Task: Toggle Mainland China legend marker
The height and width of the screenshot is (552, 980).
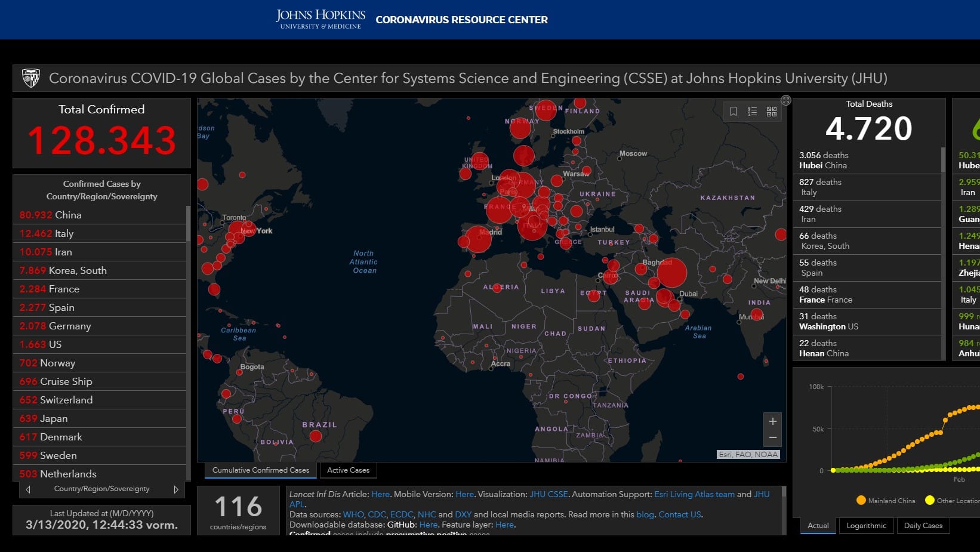Action: (861, 500)
